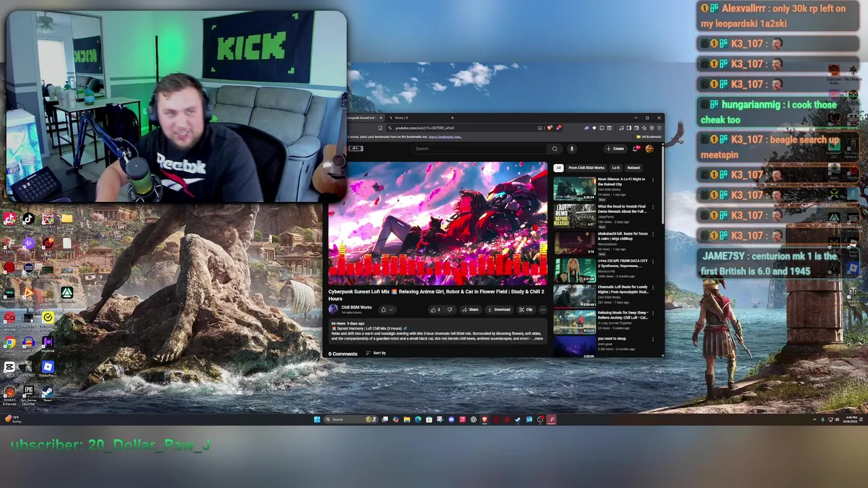Switch to the Cyberpunk Sunset Lofi browser tab
868x488 pixels.
(365, 118)
